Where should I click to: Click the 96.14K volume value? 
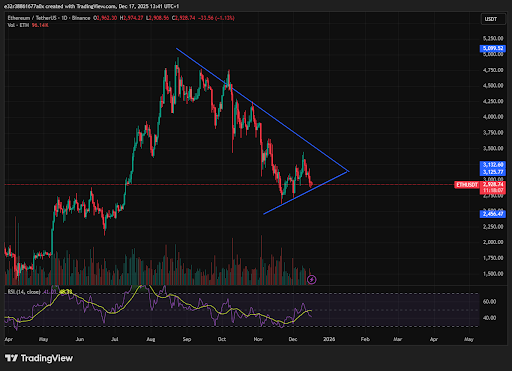coord(40,25)
